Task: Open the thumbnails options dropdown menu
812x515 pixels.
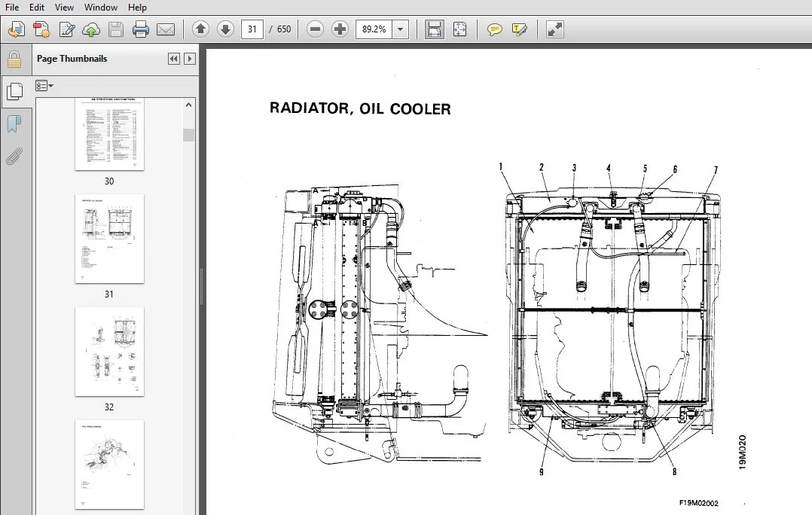Action: click(44, 86)
